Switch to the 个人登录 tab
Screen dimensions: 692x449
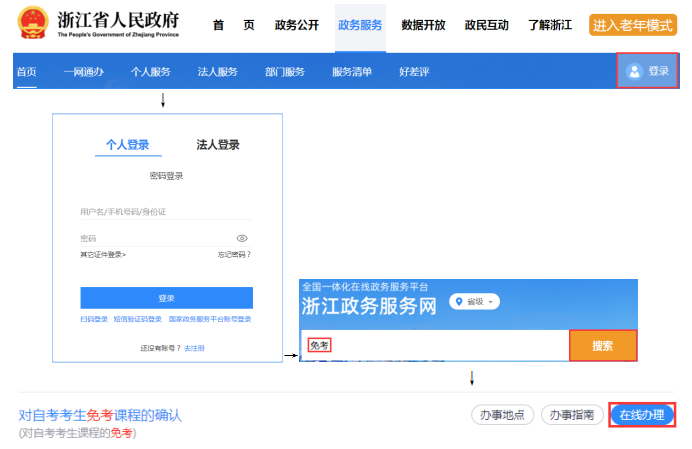click(128, 145)
